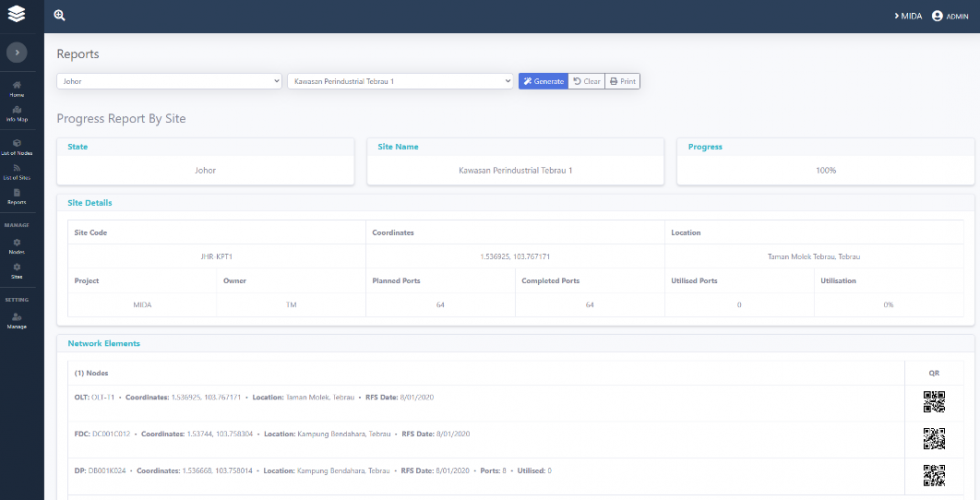Click the Progress Report By Site heading
This screenshot has height=500, width=980.
pos(121,119)
